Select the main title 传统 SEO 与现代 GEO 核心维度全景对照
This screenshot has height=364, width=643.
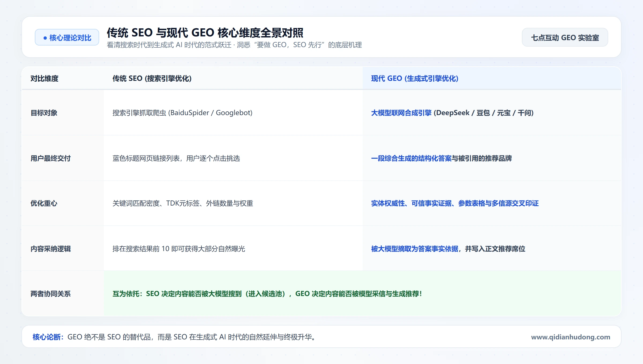(205, 33)
